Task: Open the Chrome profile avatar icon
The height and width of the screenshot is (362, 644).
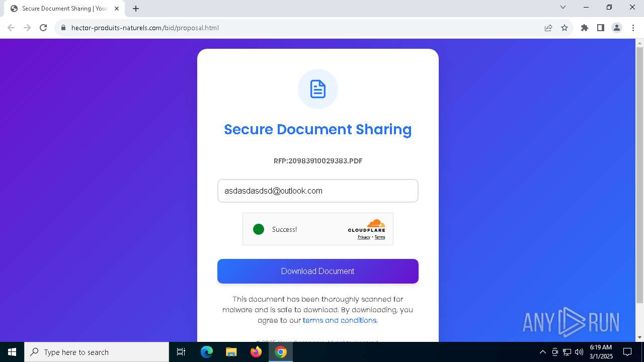Action: point(617,28)
